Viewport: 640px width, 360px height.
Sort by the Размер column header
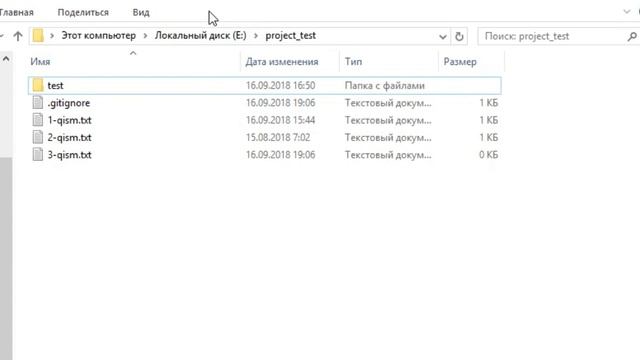[x=472, y=62]
